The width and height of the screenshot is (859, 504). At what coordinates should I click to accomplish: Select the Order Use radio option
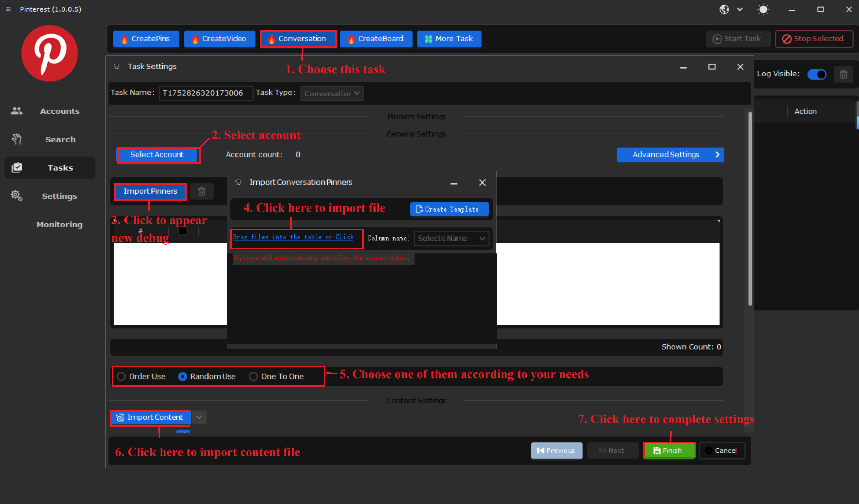(141, 376)
